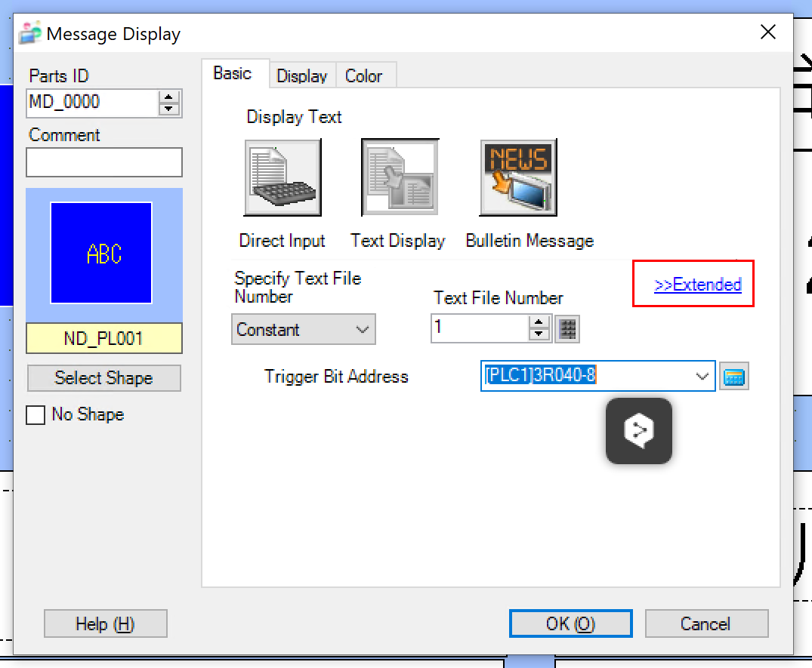Decrease the Parts ID with down arrow
Screen dimensions: 812x668
(169, 109)
